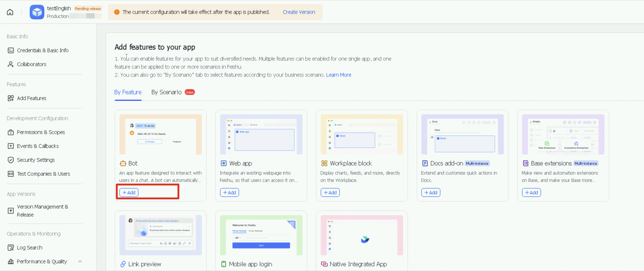This screenshot has width=644, height=271.
Task: Click the orange warning notice icon
Action: click(x=117, y=12)
